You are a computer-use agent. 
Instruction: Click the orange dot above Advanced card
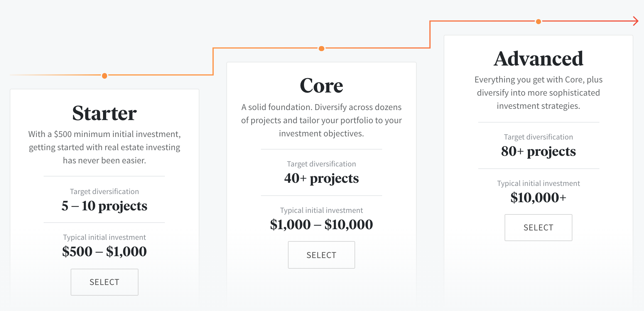538,22
